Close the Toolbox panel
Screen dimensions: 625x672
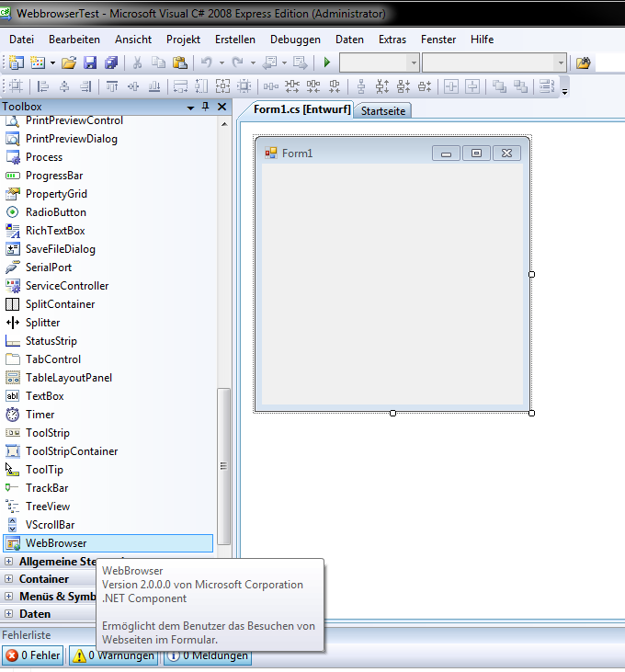(222, 107)
